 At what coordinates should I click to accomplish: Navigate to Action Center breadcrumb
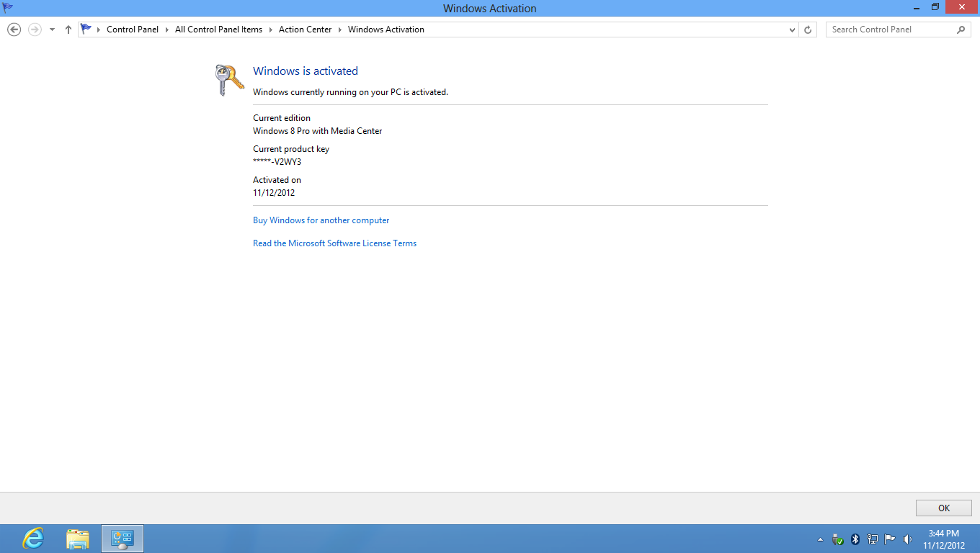[306, 30]
